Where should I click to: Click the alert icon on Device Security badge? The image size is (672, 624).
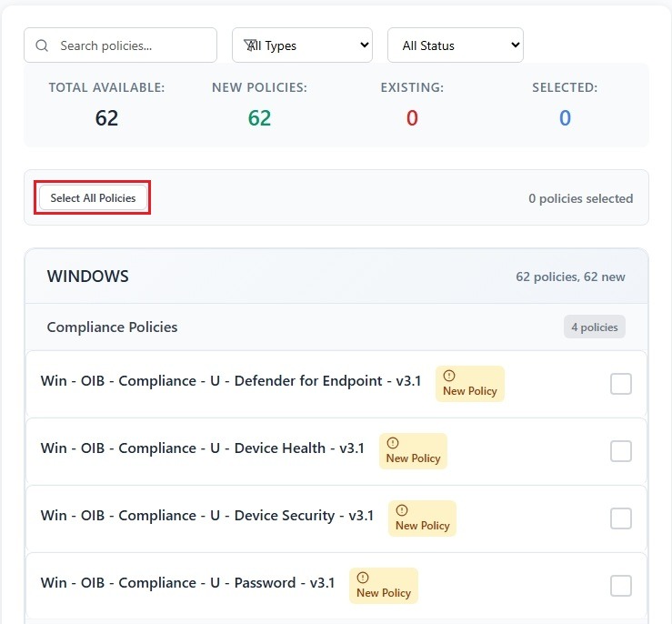coord(402,510)
